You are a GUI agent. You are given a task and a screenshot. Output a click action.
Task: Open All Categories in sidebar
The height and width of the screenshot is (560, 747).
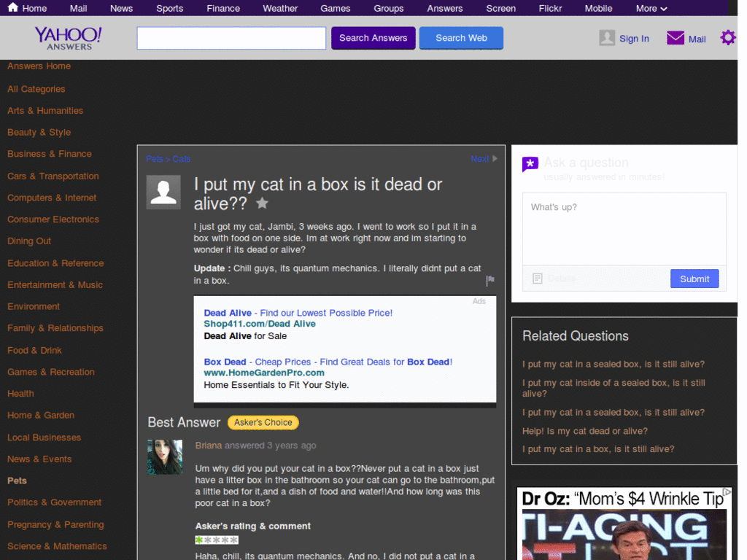36,89
